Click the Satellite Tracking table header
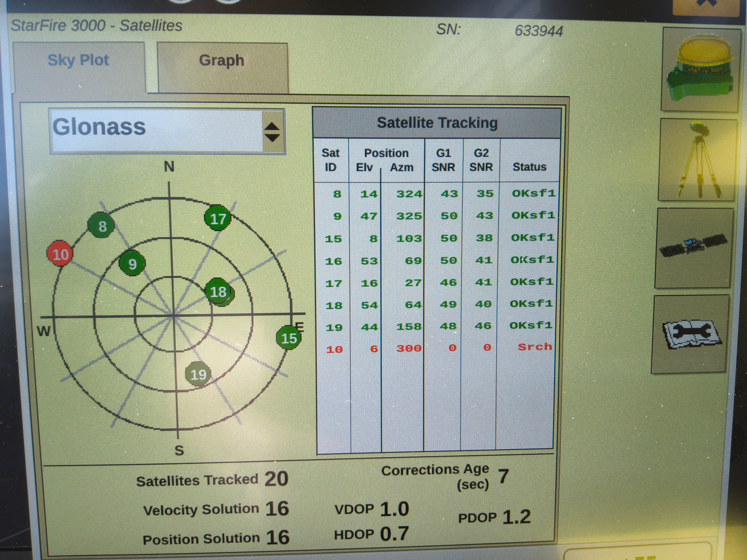The width and height of the screenshot is (747, 560). (437, 122)
